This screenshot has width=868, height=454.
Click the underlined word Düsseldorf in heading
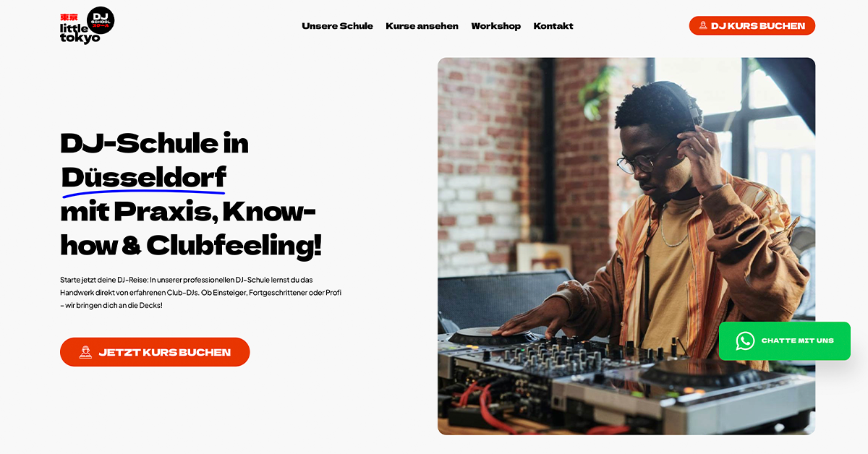[143, 177]
